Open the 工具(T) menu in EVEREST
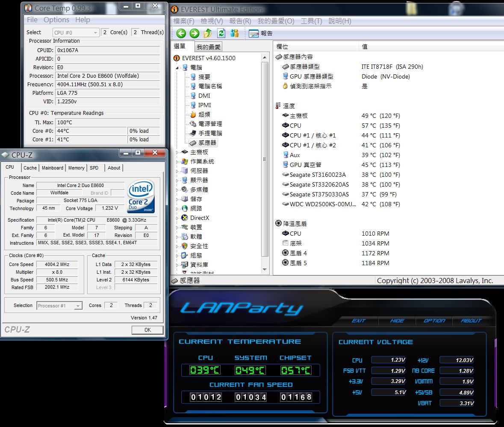The image size is (504, 427). (311, 21)
